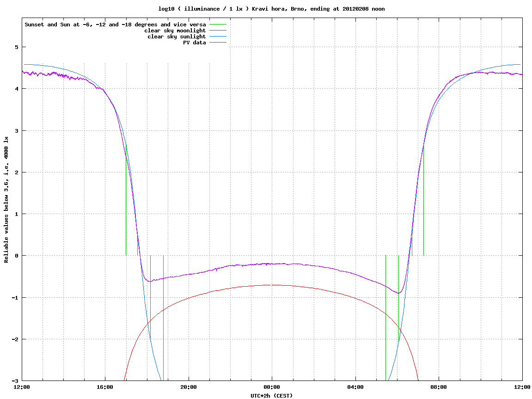Screen dimensions: 532x399
Task: Select legend entry 'clear sky moonlight'
Action: point(175,31)
